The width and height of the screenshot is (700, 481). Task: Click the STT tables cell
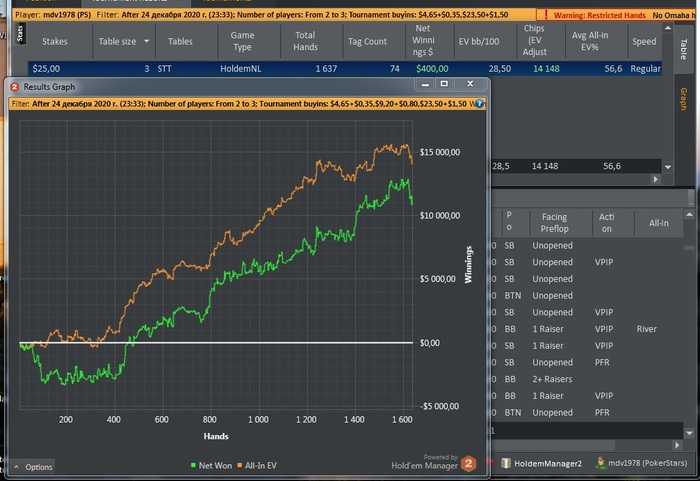[x=164, y=69]
